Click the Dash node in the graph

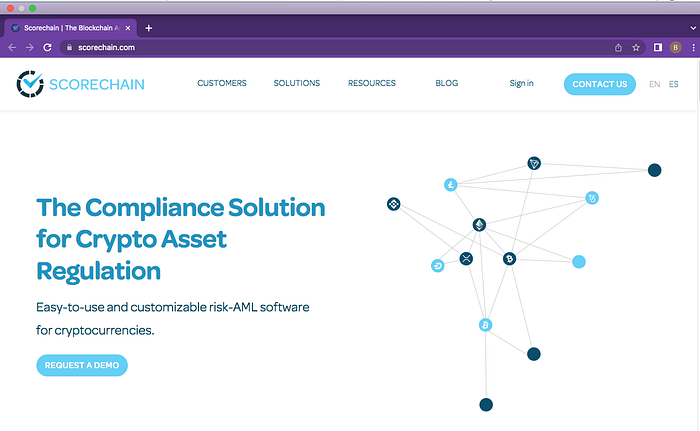pos(438,266)
